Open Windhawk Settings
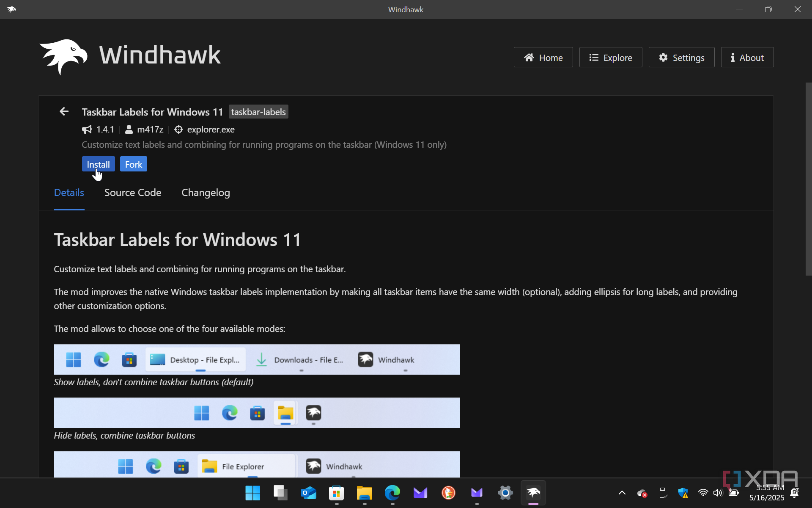812x508 pixels. pos(681,57)
